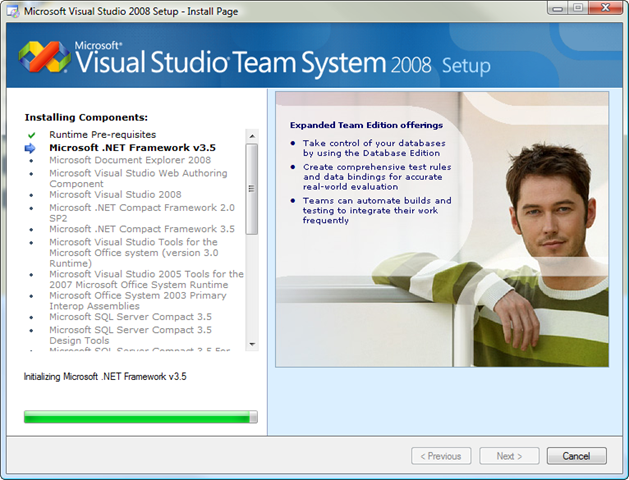Viewport: 629px width, 480px height.
Task: Click the Visual Studio logo in the banner
Action: point(45,57)
